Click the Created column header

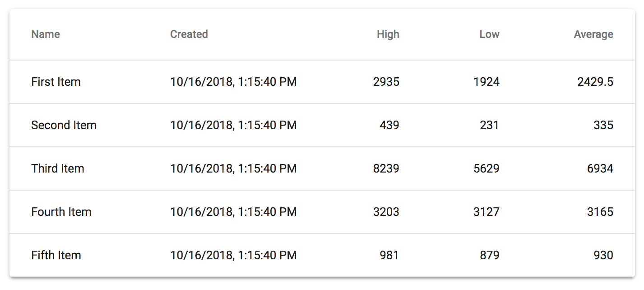click(x=189, y=34)
